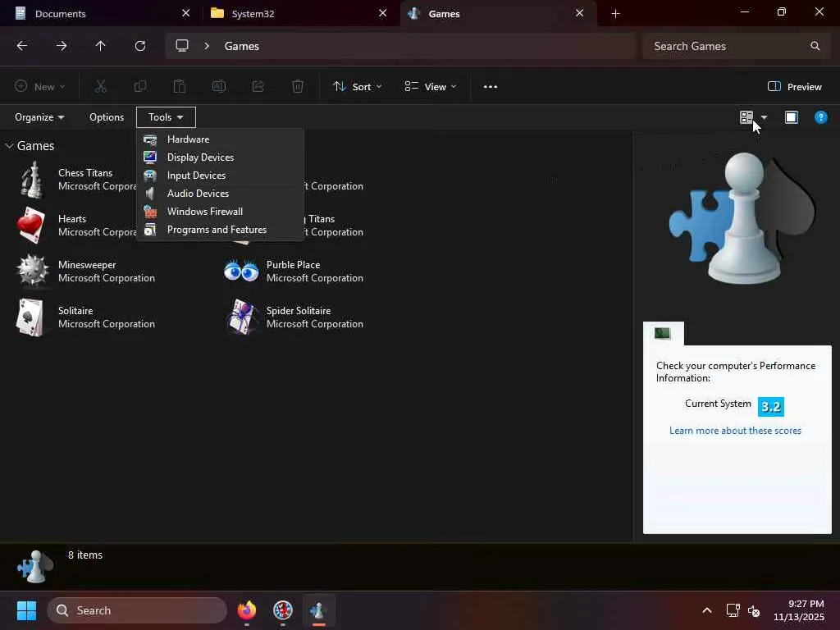Click the muted volume tray icon
Screen dimensions: 840x630
pyautogui.click(x=754, y=610)
